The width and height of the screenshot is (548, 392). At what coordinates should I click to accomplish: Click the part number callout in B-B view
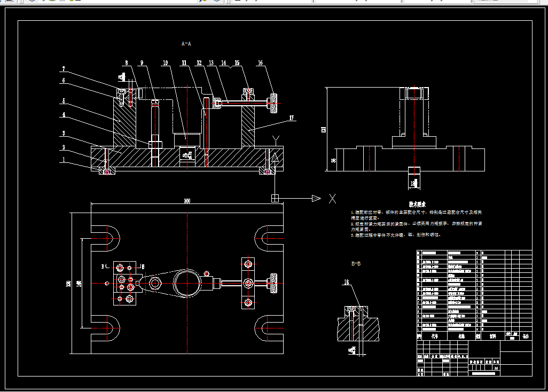[346, 282]
